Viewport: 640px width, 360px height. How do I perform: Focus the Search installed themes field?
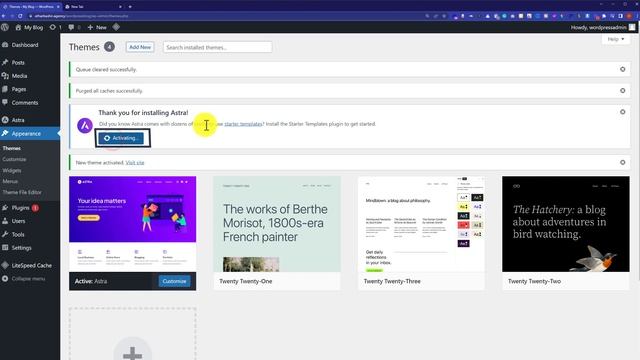pyautogui.click(x=218, y=47)
